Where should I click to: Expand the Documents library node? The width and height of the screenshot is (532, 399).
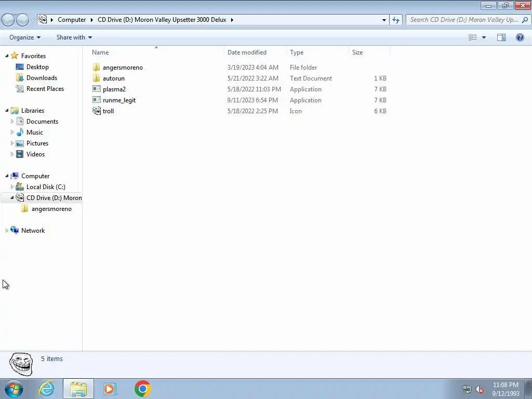[x=12, y=121]
